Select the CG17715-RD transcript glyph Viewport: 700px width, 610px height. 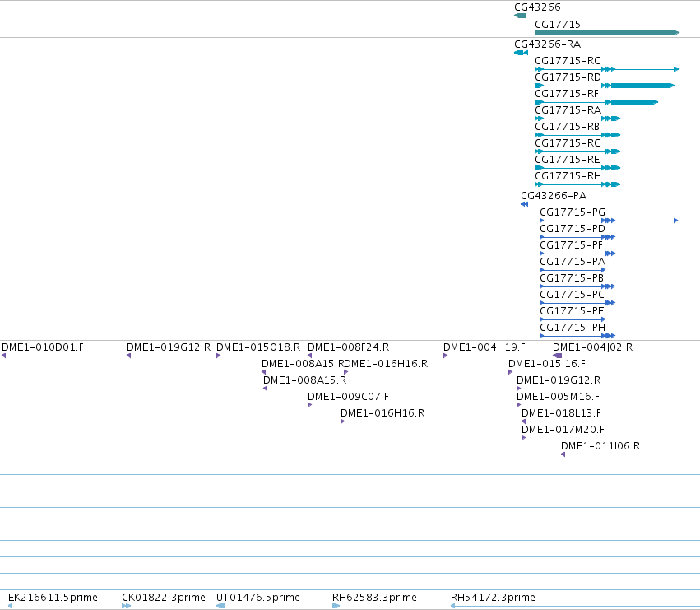pos(605,86)
